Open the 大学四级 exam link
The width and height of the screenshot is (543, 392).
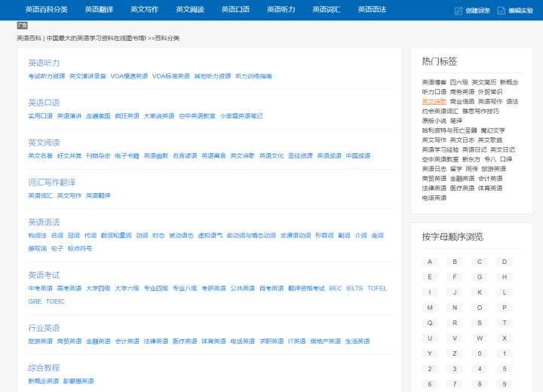tap(98, 289)
